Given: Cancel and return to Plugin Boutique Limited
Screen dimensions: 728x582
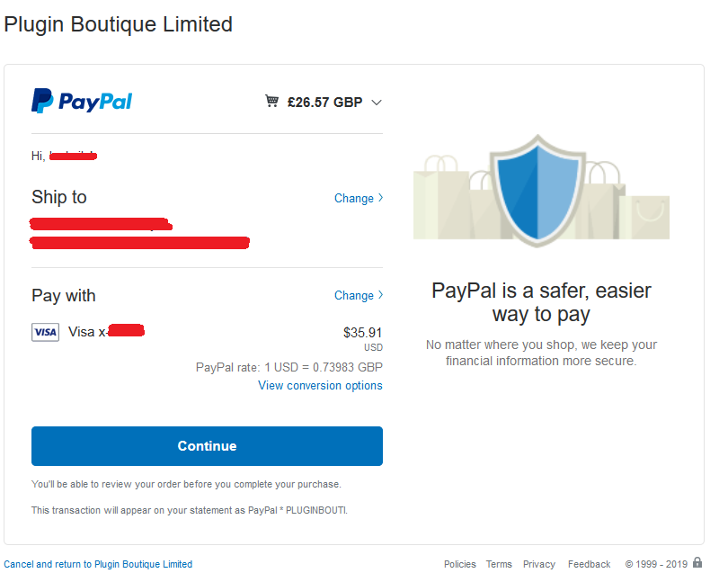Looking at the screenshot, I should (x=98, y=565).
